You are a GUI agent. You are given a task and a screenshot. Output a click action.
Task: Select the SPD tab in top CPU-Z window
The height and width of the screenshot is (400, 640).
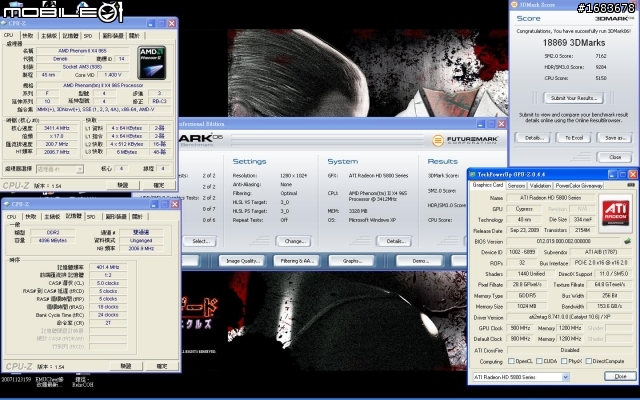pyautogui.click(x=88, y=36)
